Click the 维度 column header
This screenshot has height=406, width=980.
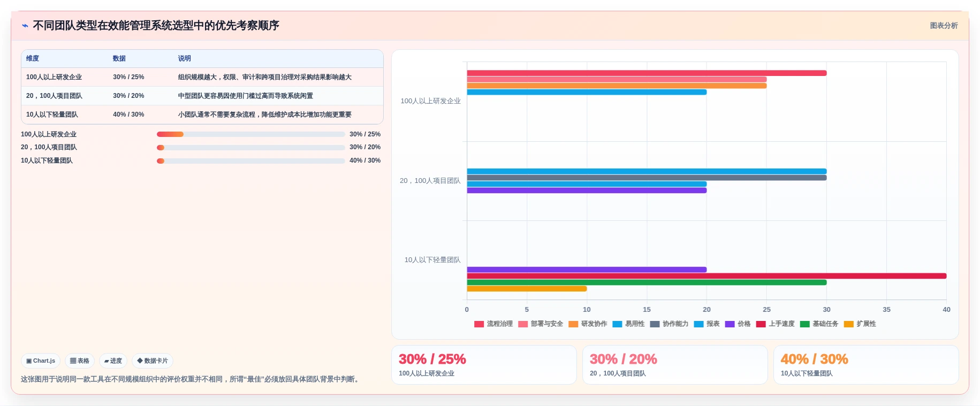click(x=33, y=58)
